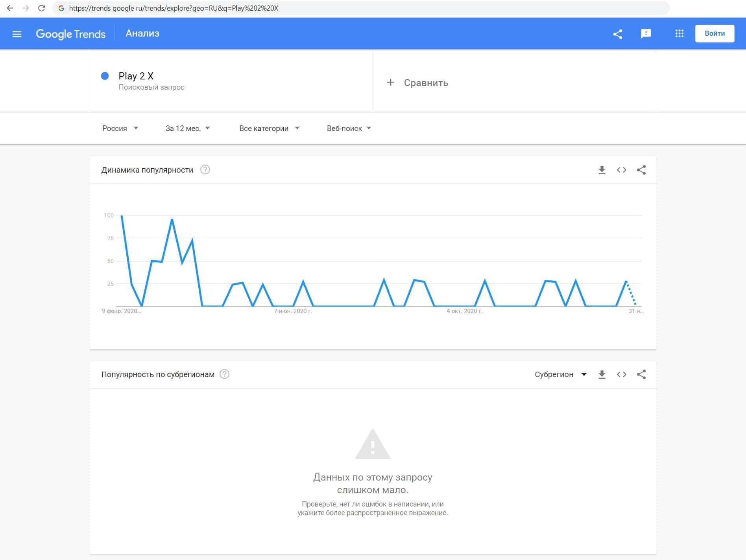Image resolution: width=746 pixels, height=560 pixels.
Task: Click the 7 июн. 2020 г. axis label
Action: tap(293, 311)
